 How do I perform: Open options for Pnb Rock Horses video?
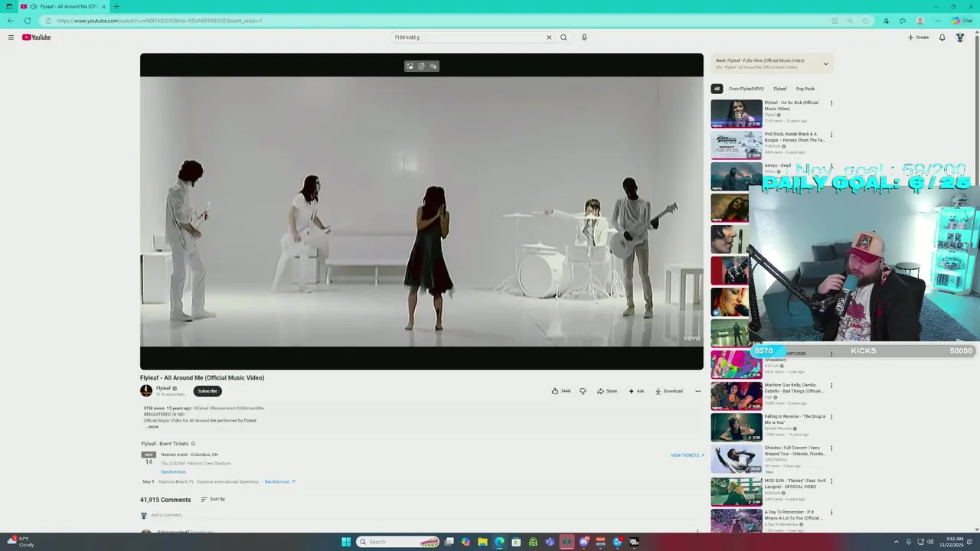[x=831, y=135]
